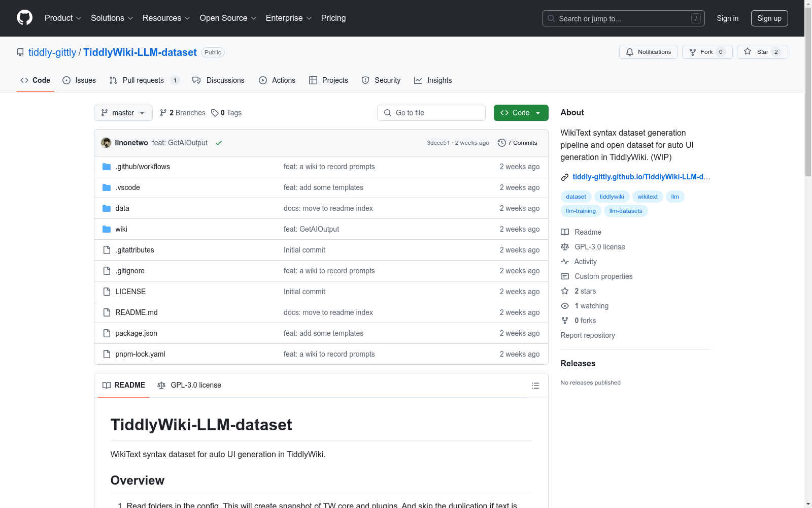Open the Enterprise dropdown
This screenshot has height=508, width=812.
[x=289, y=18]
